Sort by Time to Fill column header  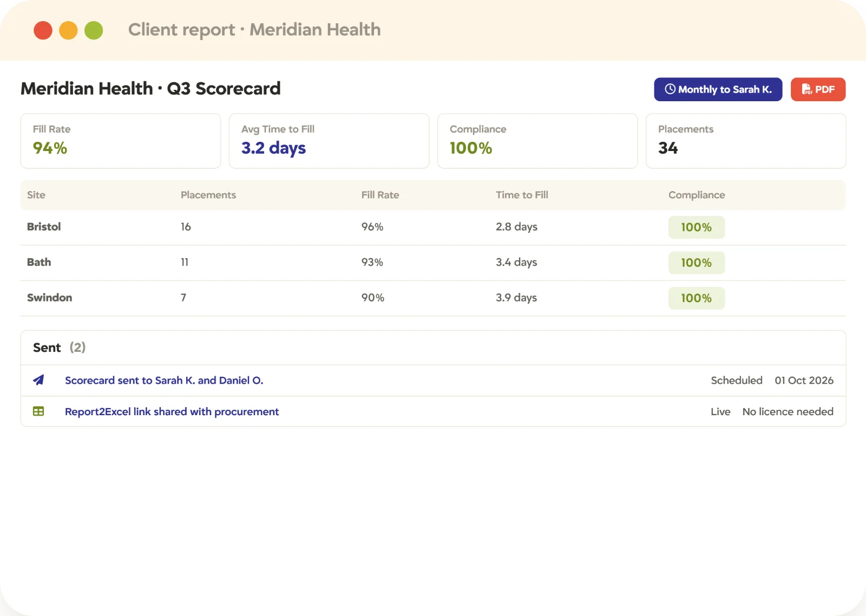coord(522,195)
